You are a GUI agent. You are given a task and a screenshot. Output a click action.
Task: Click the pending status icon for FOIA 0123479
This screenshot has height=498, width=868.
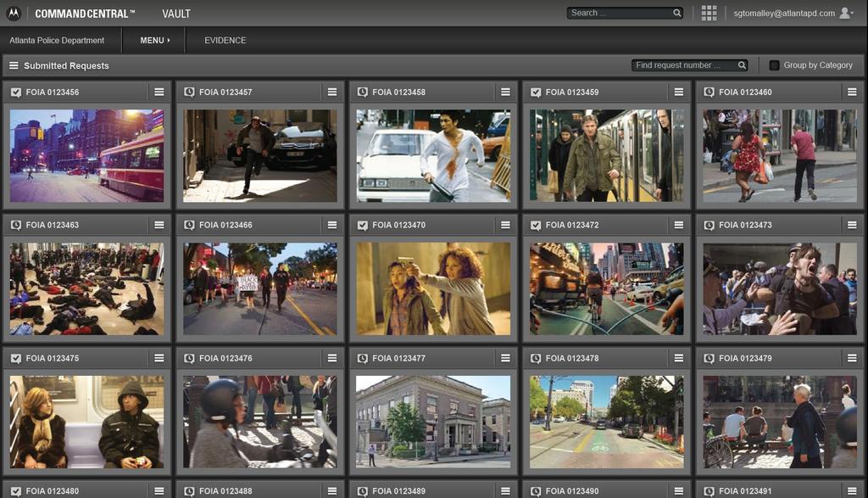709,358
